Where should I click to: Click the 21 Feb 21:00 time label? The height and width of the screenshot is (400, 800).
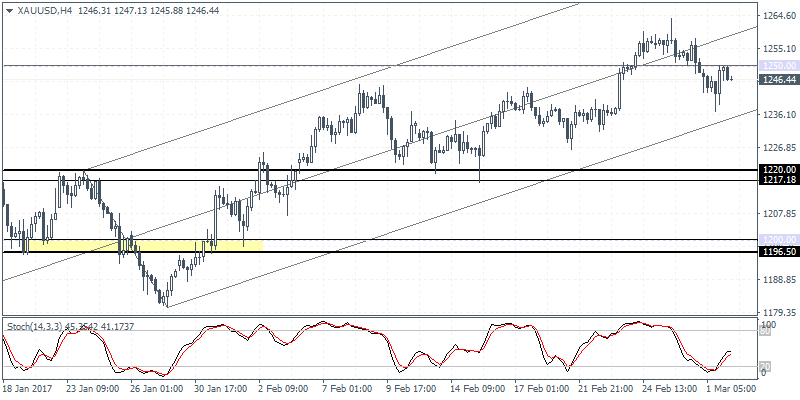(605, 389)
